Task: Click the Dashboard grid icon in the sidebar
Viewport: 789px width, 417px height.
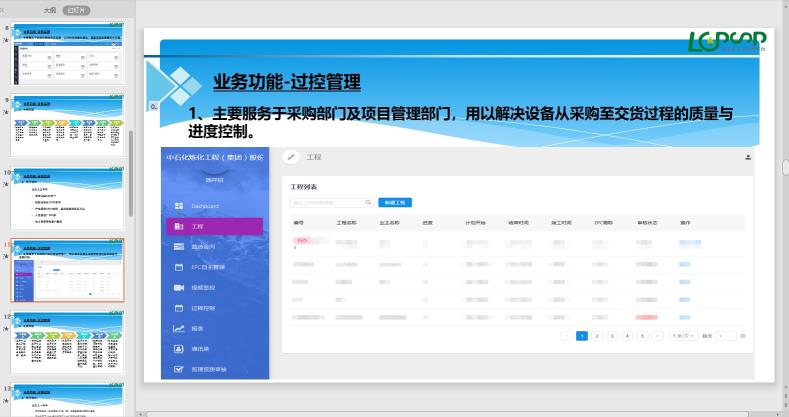Action: (179, 206)
